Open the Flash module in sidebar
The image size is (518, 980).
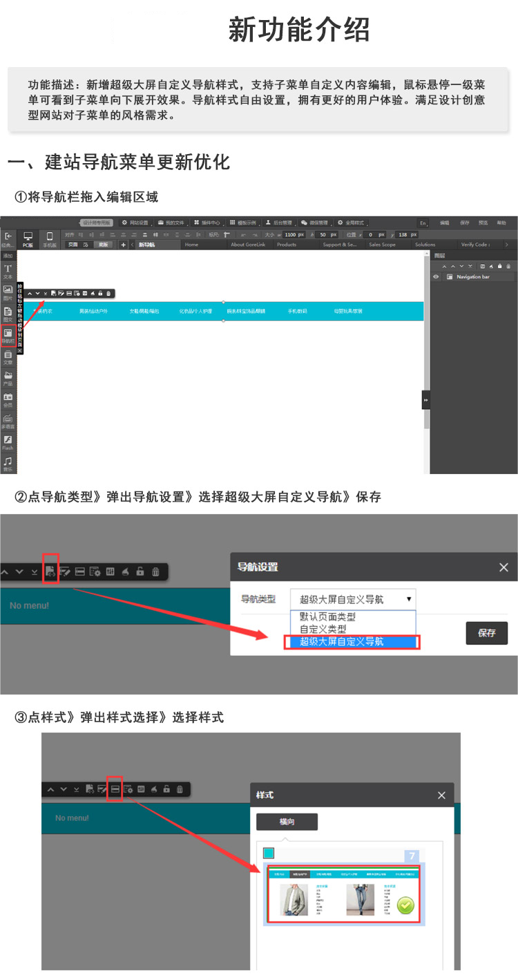tap(8, 442)
